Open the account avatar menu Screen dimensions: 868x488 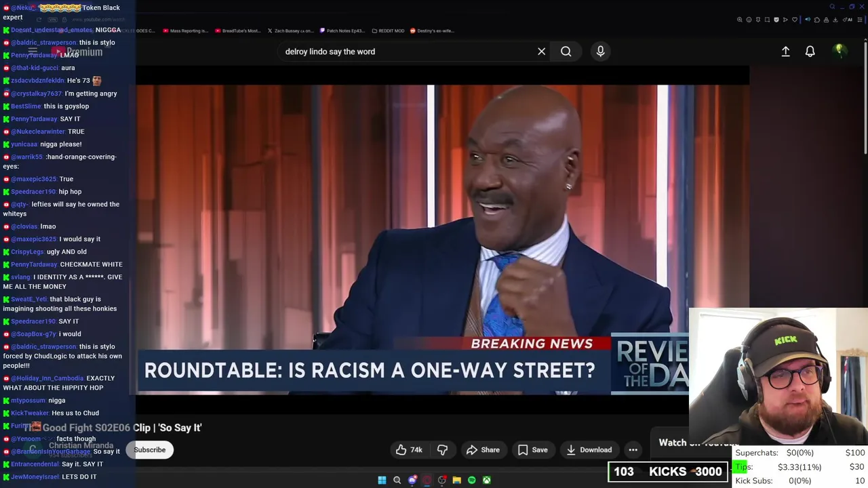[x=840, y=51]
